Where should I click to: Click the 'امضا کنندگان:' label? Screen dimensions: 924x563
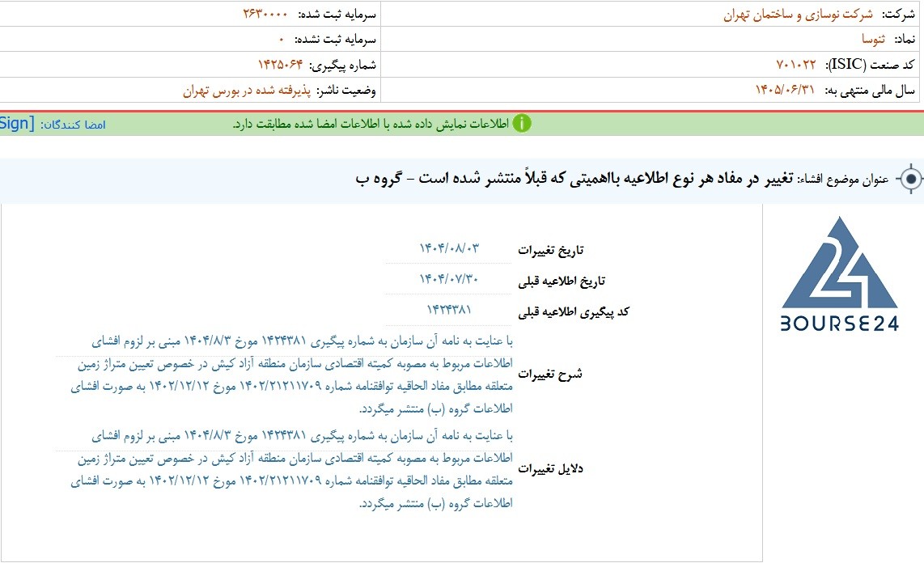tap(73, 125)
